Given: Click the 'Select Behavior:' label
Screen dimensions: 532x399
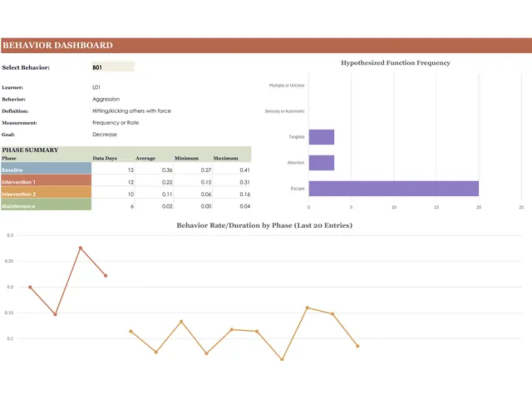Looking at the screenshot, I should 26,67.
